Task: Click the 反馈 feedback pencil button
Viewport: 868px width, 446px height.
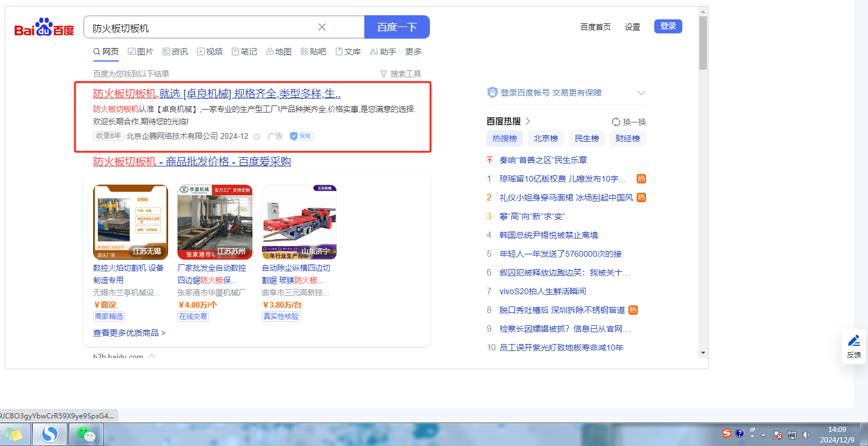Action: click(x=854, y=346)
